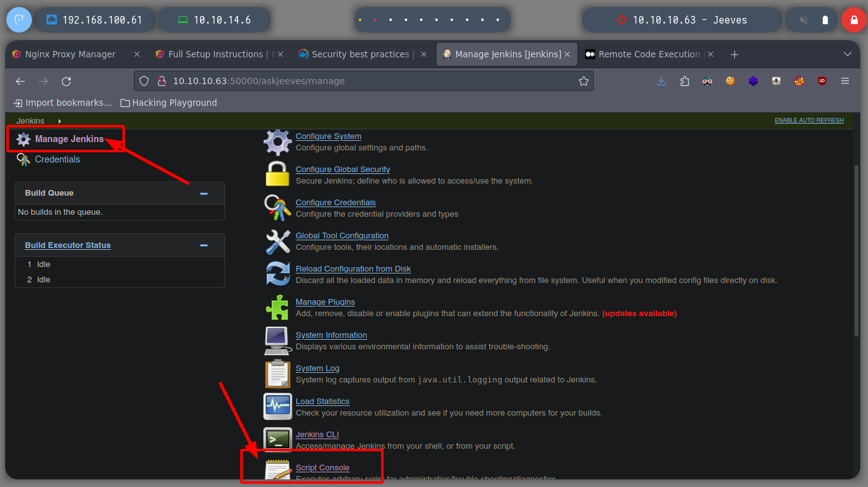Open the Jenkins CLI link
The width and height of the screenshot is (868, 487).
(317, 435)
